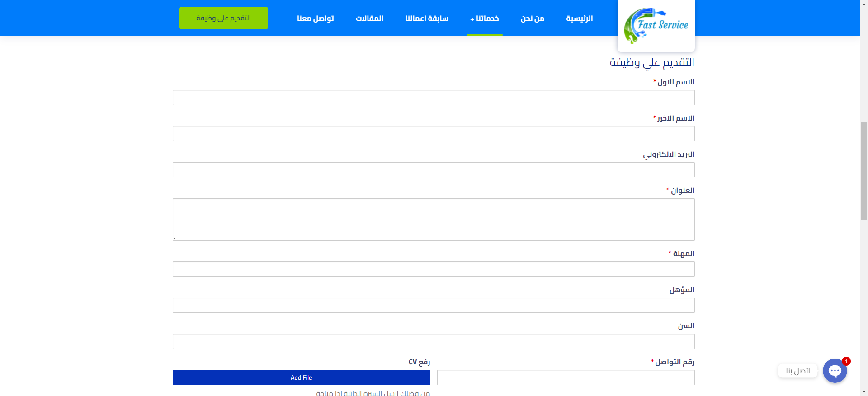Click inside the العنوان address textarea
This screenshot has width=868, height=396.
pos(434,219)
